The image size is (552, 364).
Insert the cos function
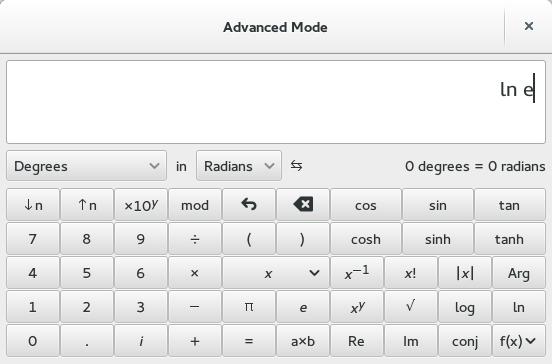(x=366, y=205)
